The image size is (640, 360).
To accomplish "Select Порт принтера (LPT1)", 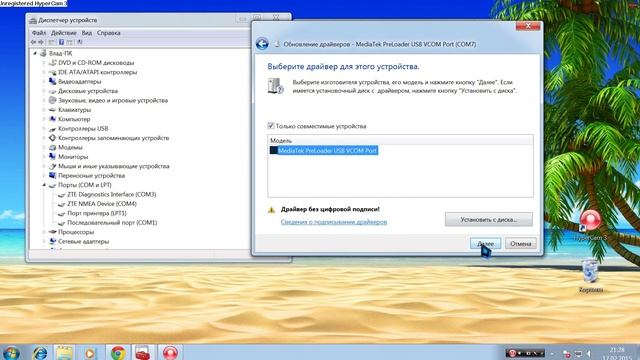I will point(97,213).
